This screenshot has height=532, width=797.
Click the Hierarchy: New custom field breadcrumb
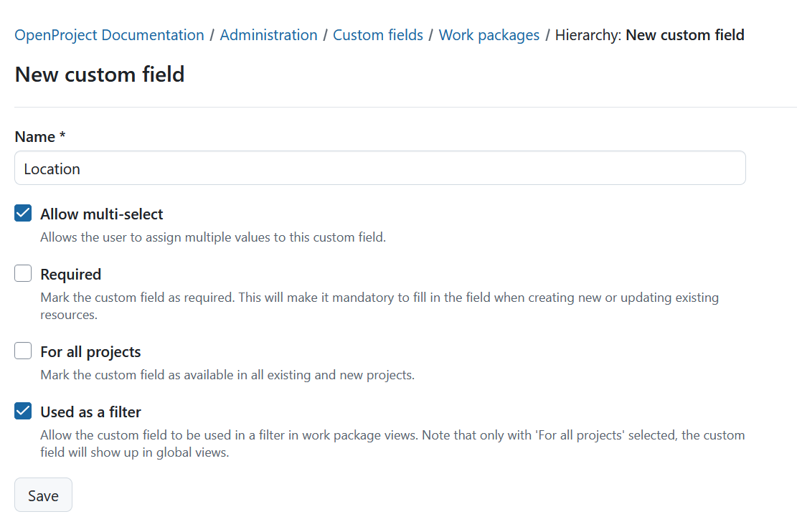coord(649,34)
